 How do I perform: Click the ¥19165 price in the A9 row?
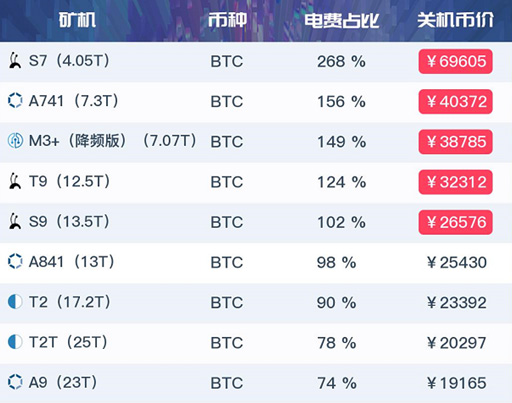(x=456, y=383)
